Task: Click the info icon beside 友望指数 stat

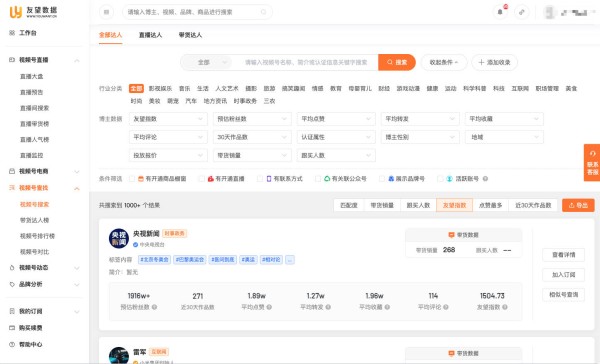Action: pos(505,307)
